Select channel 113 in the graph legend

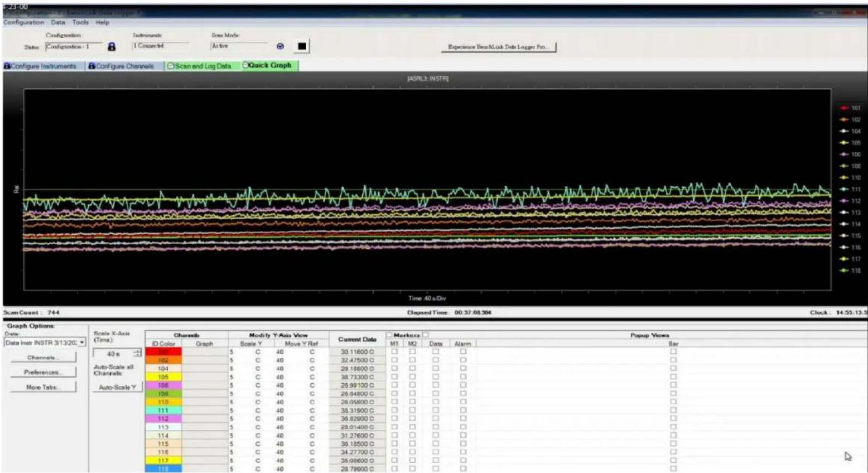pyautogui.click(x=851, y=213)
